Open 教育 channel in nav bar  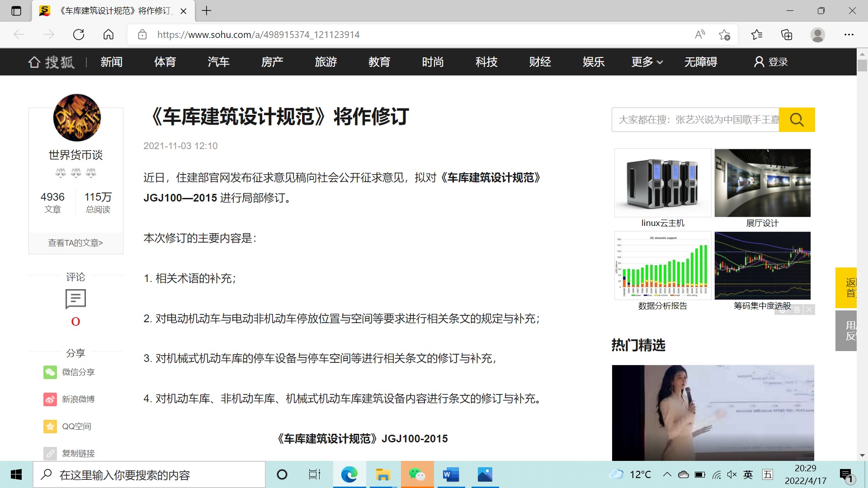(379, 62)
